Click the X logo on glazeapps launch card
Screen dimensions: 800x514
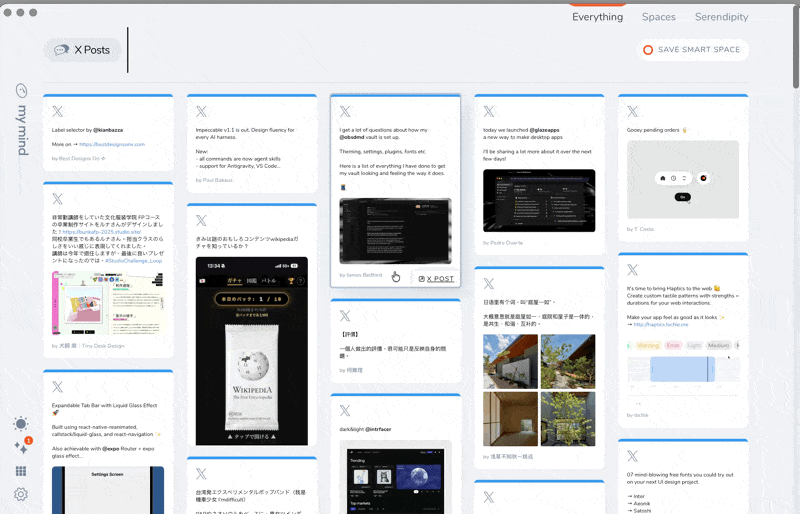489,111
